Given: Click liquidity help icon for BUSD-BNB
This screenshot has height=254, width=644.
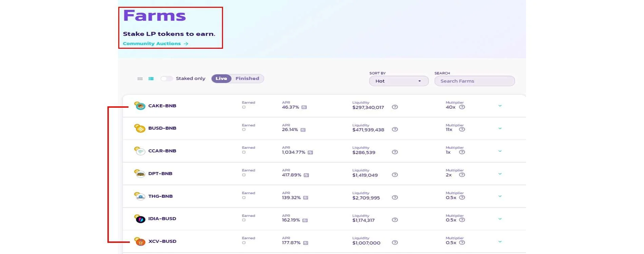Looking at the screenshot, I should tap(395, 129).
